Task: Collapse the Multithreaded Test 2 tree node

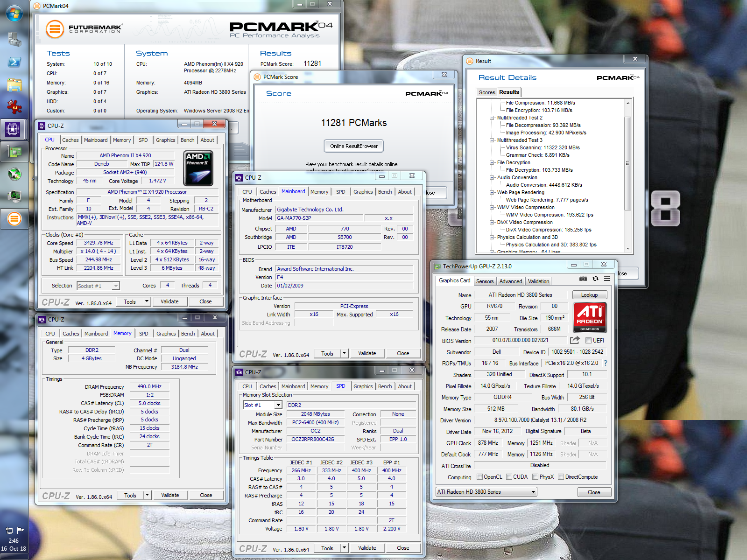Action: (492, 118)
